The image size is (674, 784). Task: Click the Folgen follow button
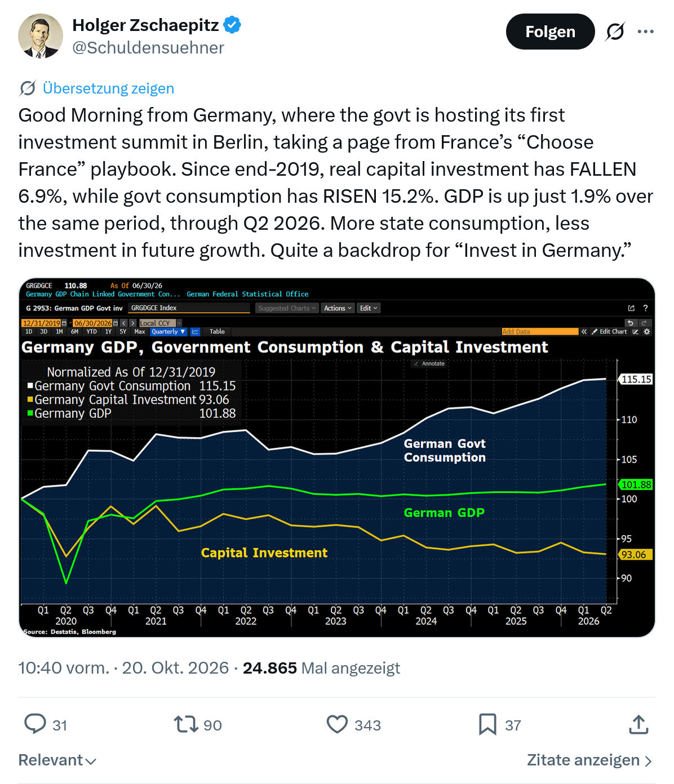[550, 32]
